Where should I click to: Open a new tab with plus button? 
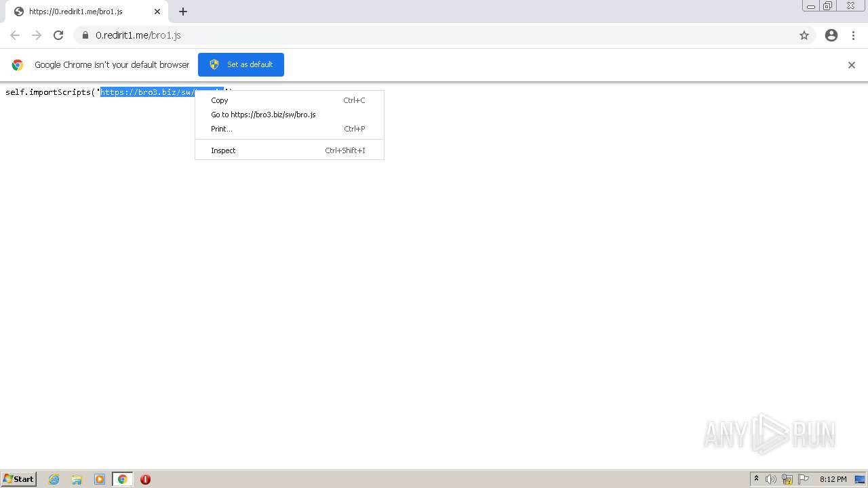[183, 12]
